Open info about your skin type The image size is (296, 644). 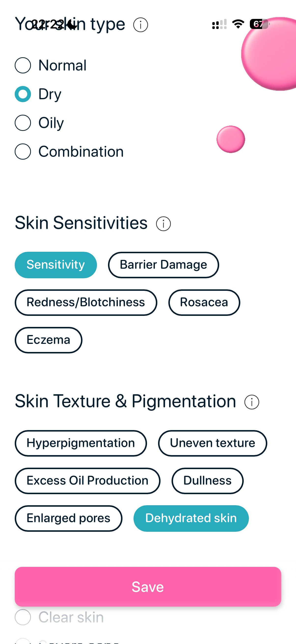(x=141, y=25)
